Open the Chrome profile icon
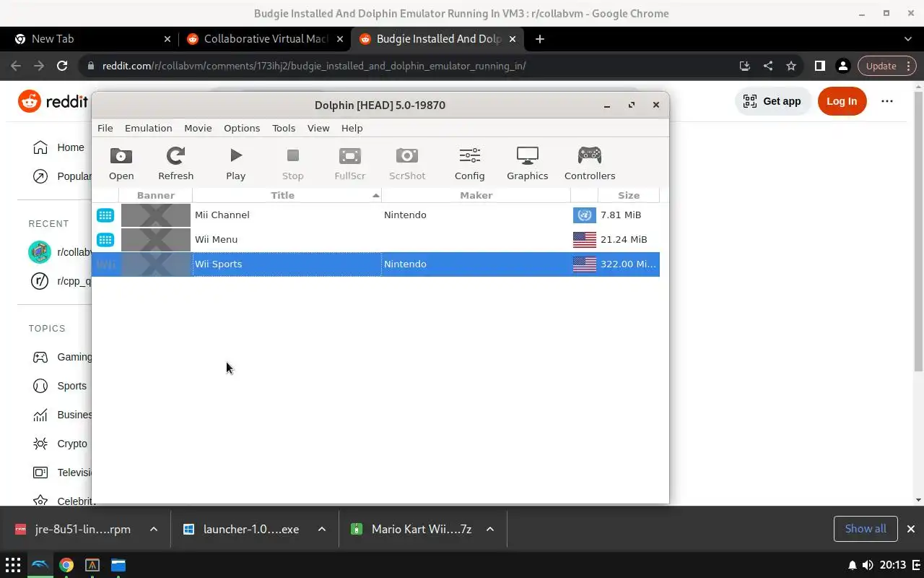Screen dimensions: 924x578 click(842, 66)
